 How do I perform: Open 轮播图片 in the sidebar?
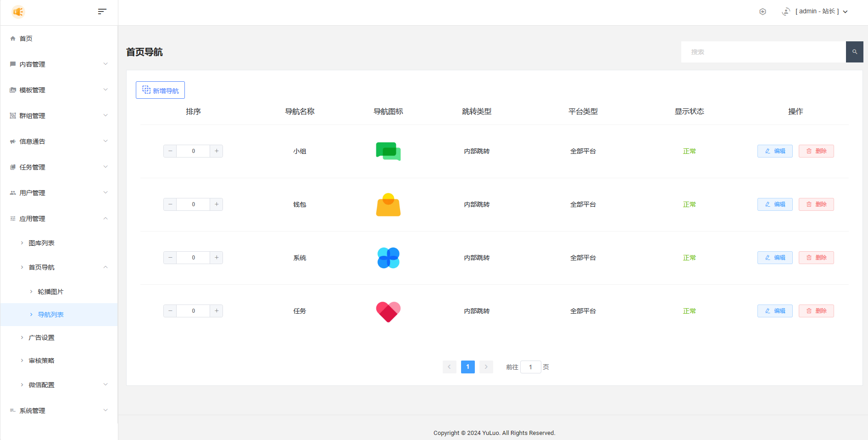coord(50,292)
